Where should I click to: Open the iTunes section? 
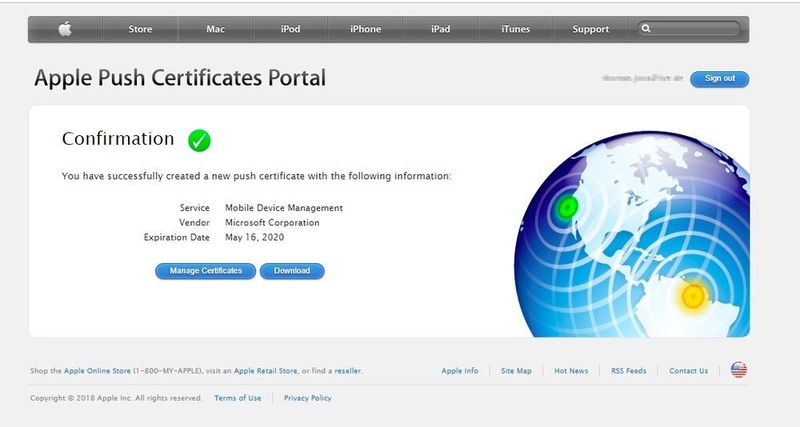click(x=515, y=29)
